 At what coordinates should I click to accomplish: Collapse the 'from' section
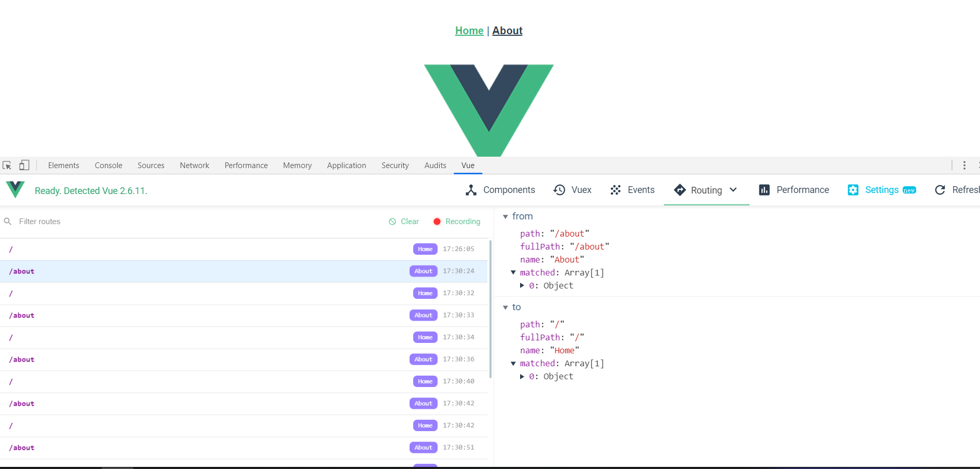[505, 217]
